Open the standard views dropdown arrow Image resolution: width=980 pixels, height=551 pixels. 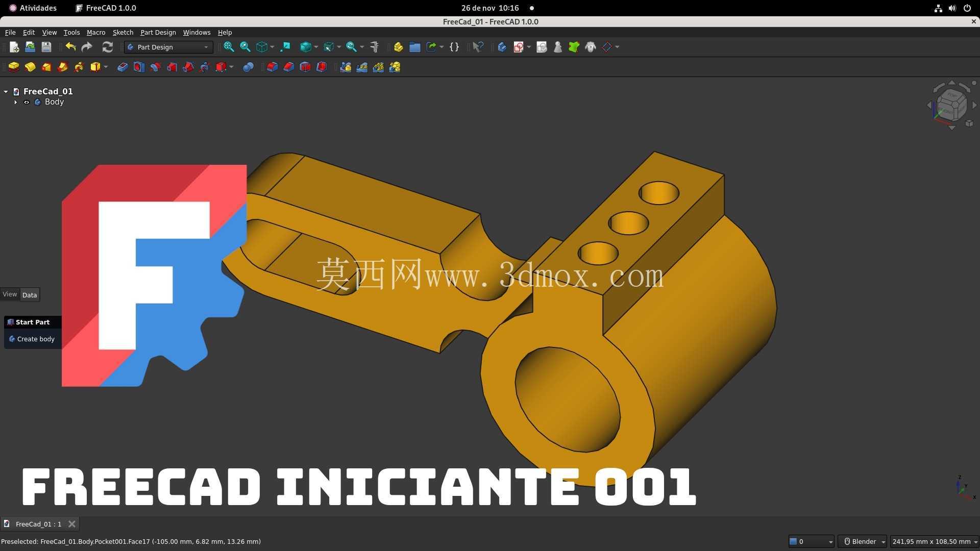(x=272, y=47)
